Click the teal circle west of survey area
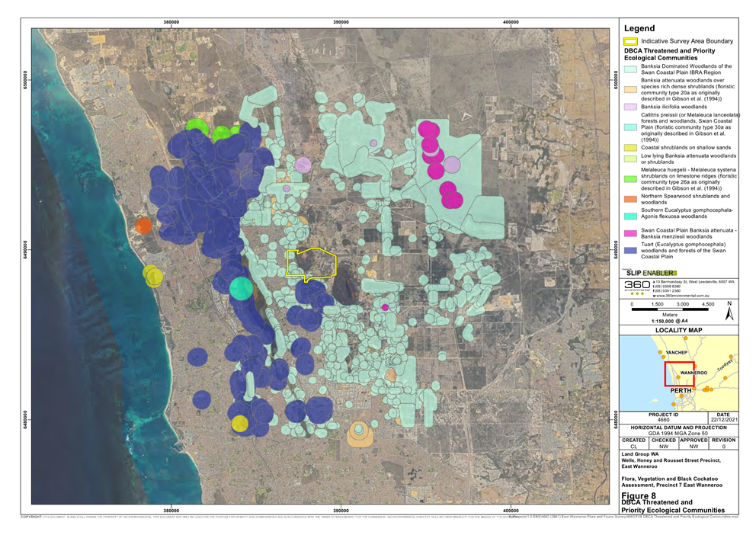 pos(241,288)
